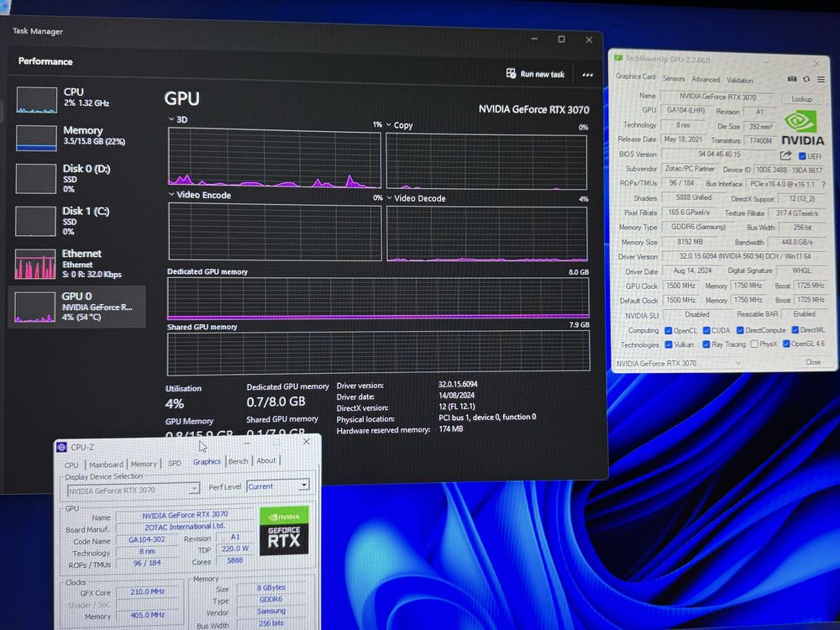Click the CPU-Z Board Manuf. ZOTAC International field
The height and width of the screenshot is (630, 840).
tap(184, 526)
